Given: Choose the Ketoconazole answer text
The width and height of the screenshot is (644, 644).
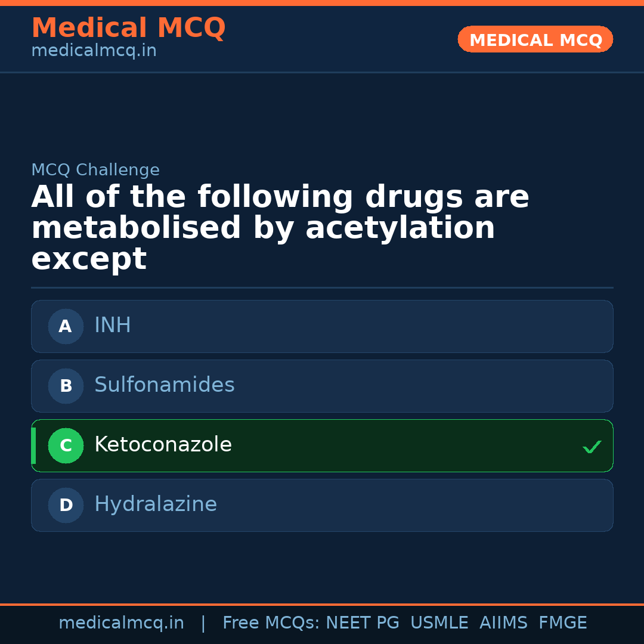Looking at the screenshot, I should point(163,445).
